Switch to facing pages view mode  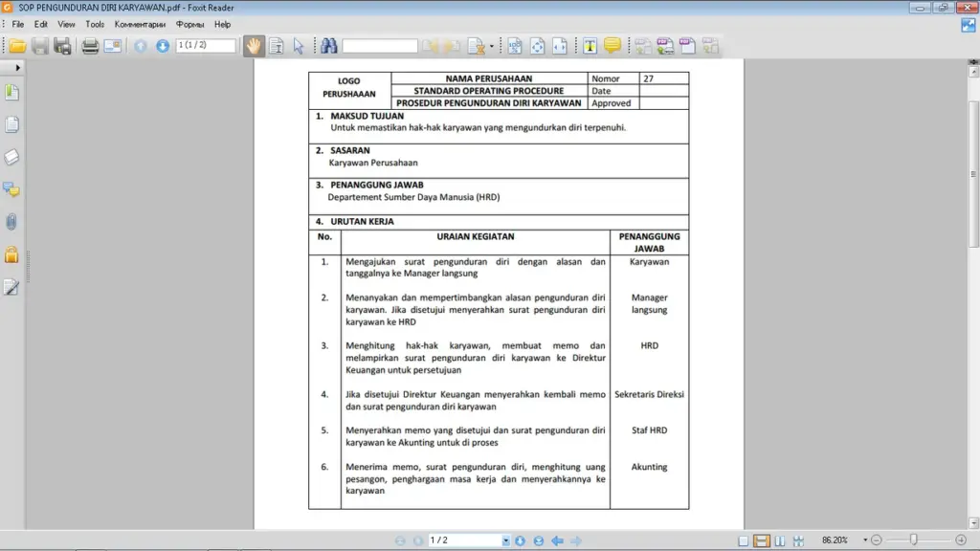click(780, 541)
